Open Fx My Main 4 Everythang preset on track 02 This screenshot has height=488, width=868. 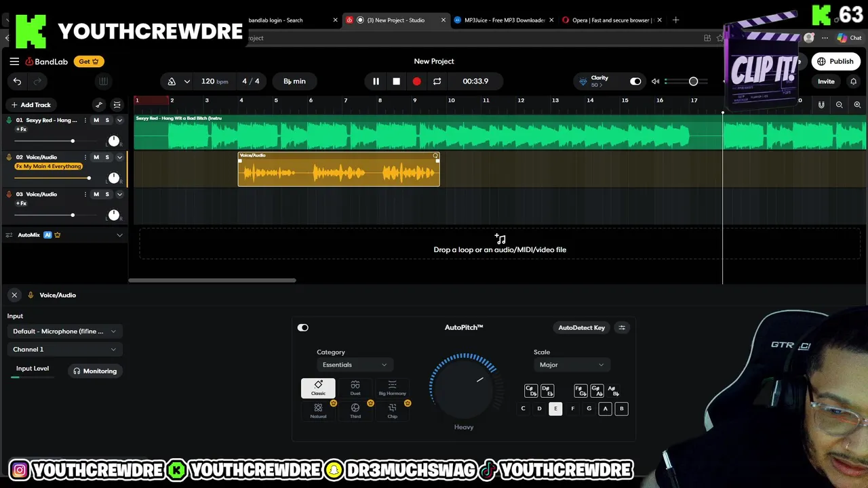pos(49,167)
